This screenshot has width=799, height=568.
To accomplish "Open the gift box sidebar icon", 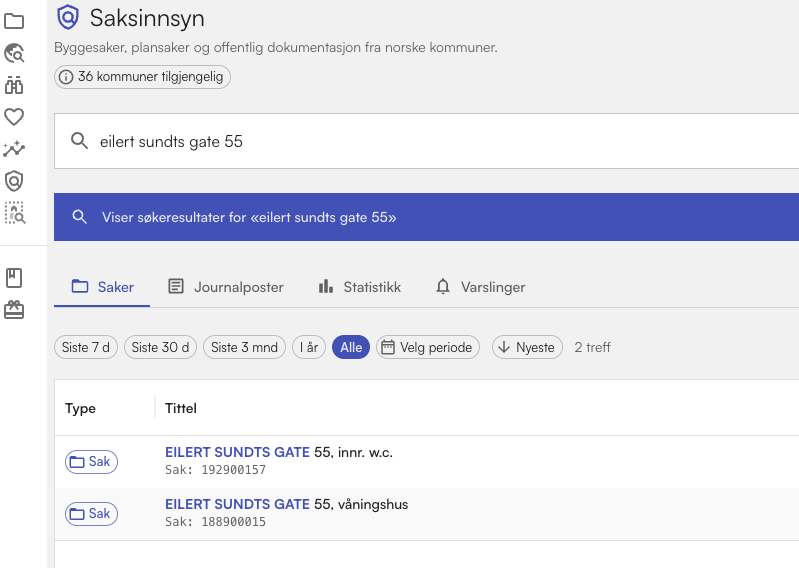I will (x=14, y=310).
